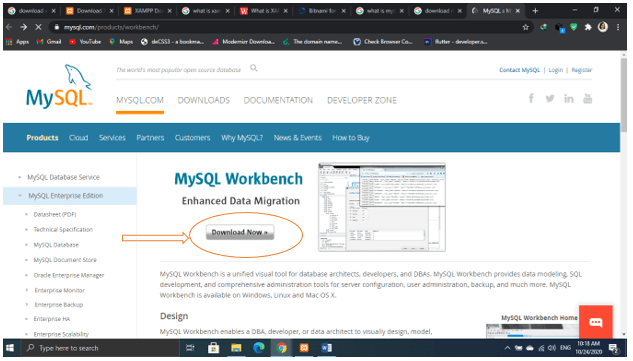This screenshot has width=633, height=361.
Task: Open the Register link
Action: pos(583,70)
